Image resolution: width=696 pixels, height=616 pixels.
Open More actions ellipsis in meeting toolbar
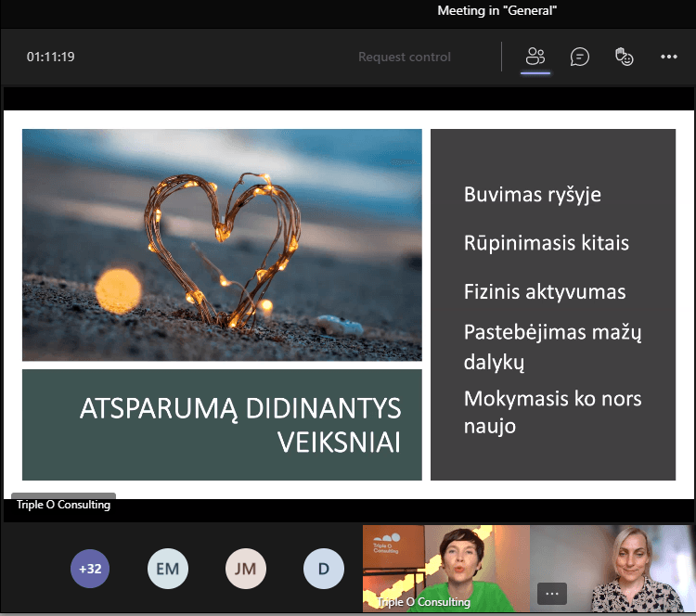(669, 57)
